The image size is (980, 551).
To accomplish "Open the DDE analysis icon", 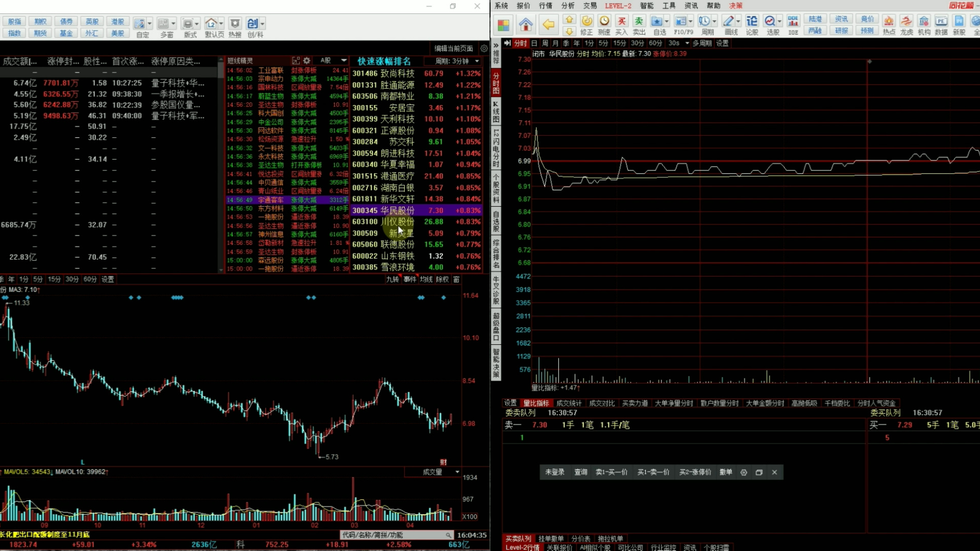I will [x=793, y=24].
